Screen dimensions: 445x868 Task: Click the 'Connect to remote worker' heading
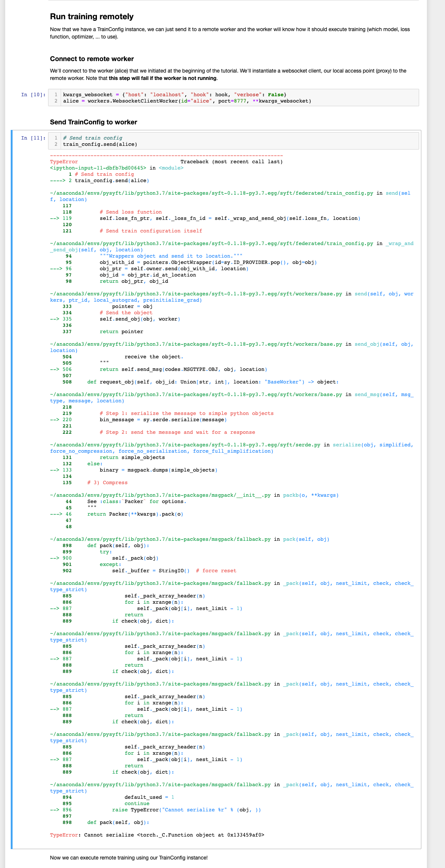click(x=92, y=59)
